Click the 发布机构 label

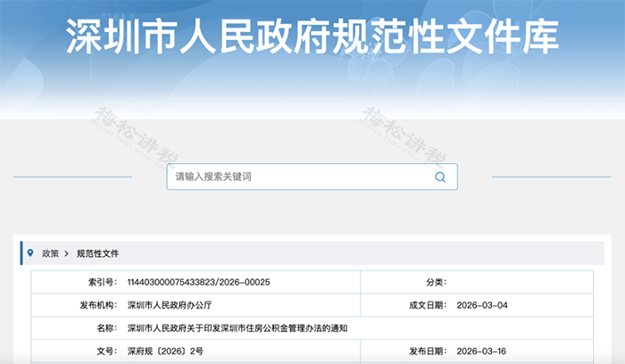[x=98, y=305]
